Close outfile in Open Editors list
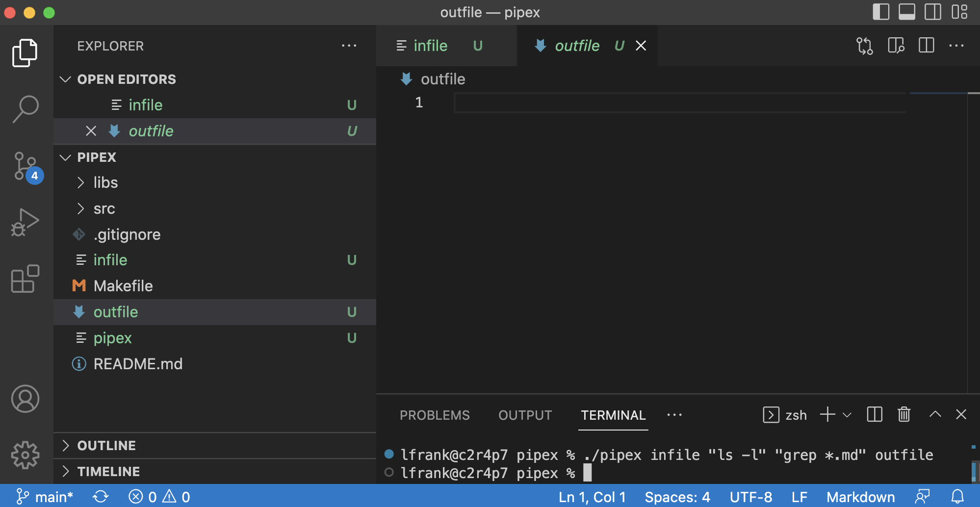This screenshot has width=980, height=507. coord(91,131)
